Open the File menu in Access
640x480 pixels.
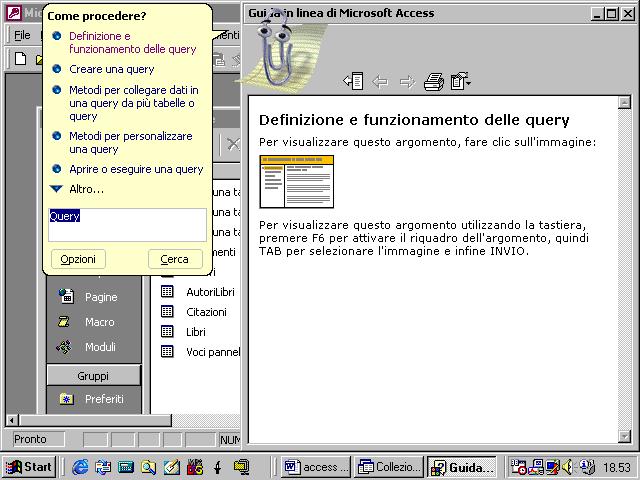click(22, 36)
